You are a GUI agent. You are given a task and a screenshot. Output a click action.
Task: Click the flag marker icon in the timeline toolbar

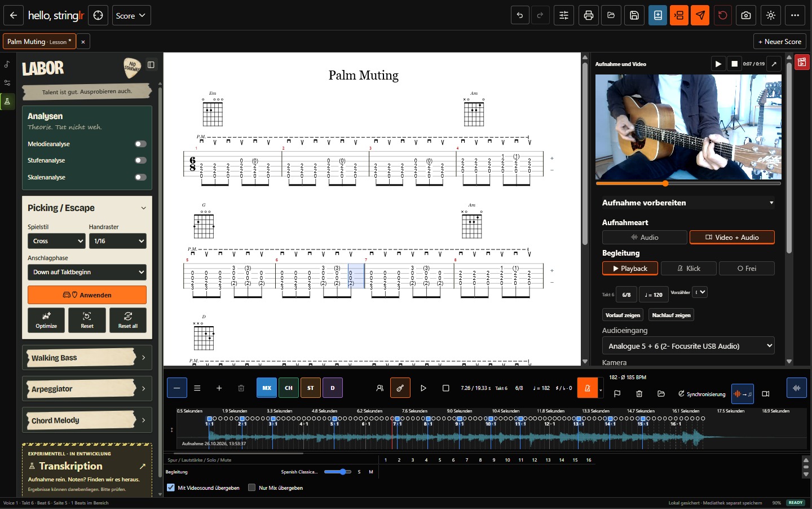(x=617, y=393)
